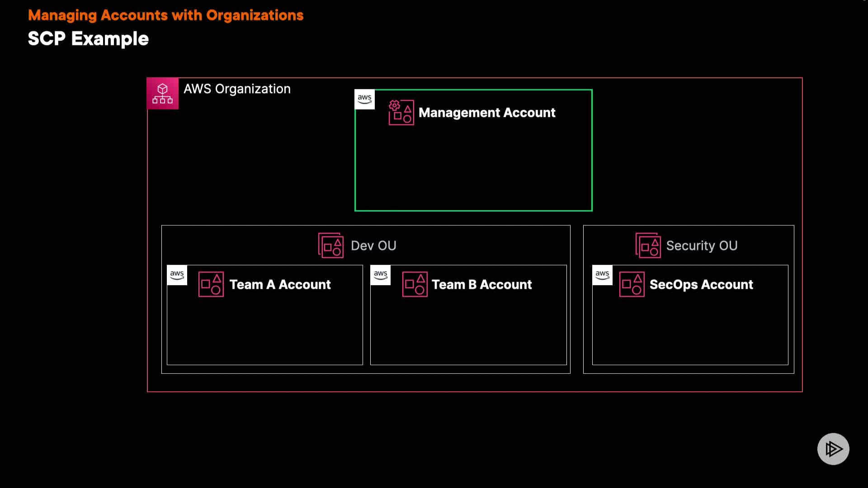Click the AWS logo on Management Account
The image size is (868, 488).
pyautogui.click(x=364, y=99)
